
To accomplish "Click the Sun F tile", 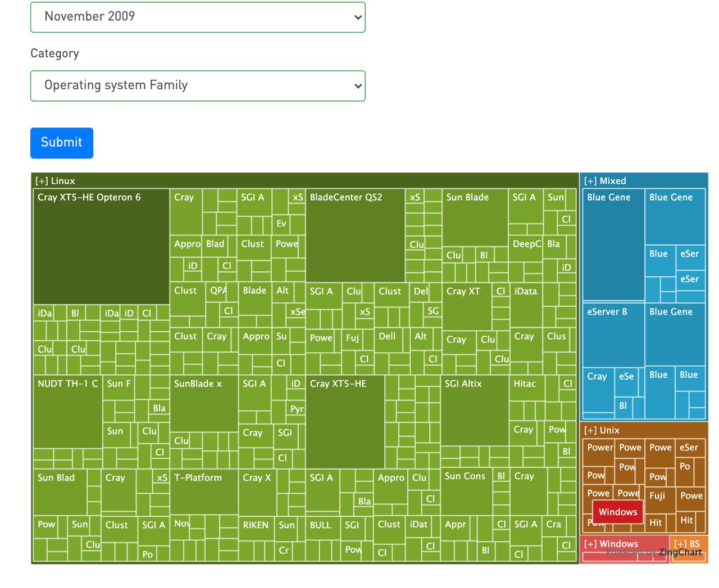I will click(119, 387).
